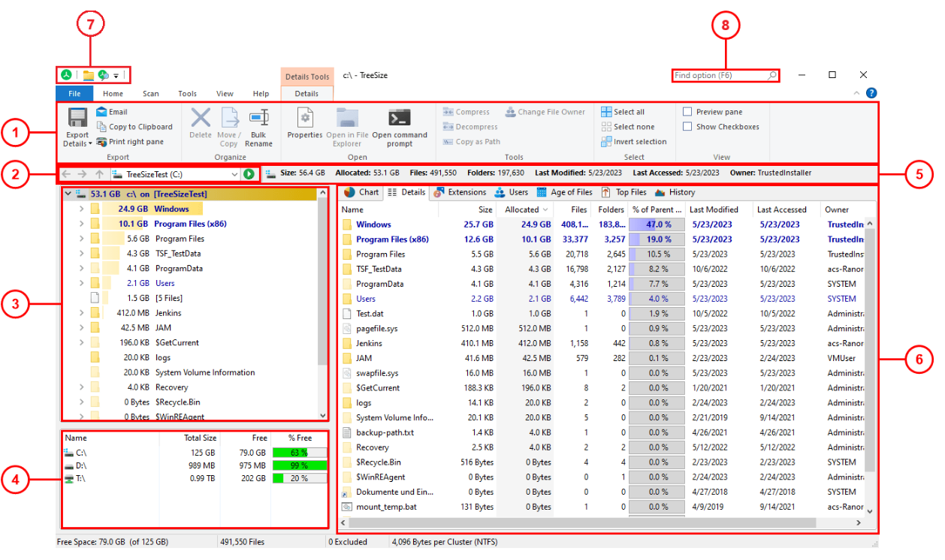This screenshot has width=945, height=560.
Task: Open the Extensions tab
Action: (x=460, y=193)
